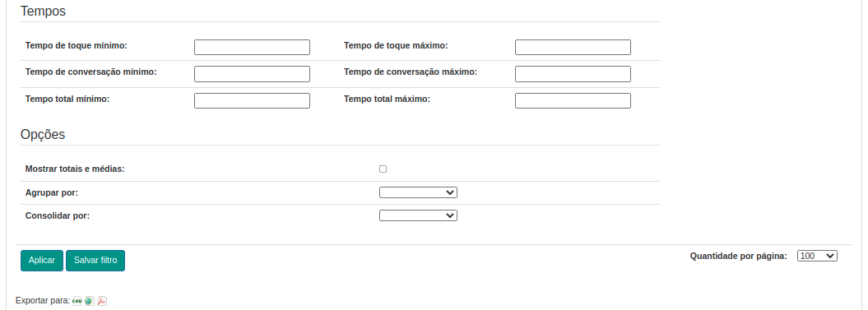
Task: Click the Tempos section heading
Action: click(x=43, y=11)
